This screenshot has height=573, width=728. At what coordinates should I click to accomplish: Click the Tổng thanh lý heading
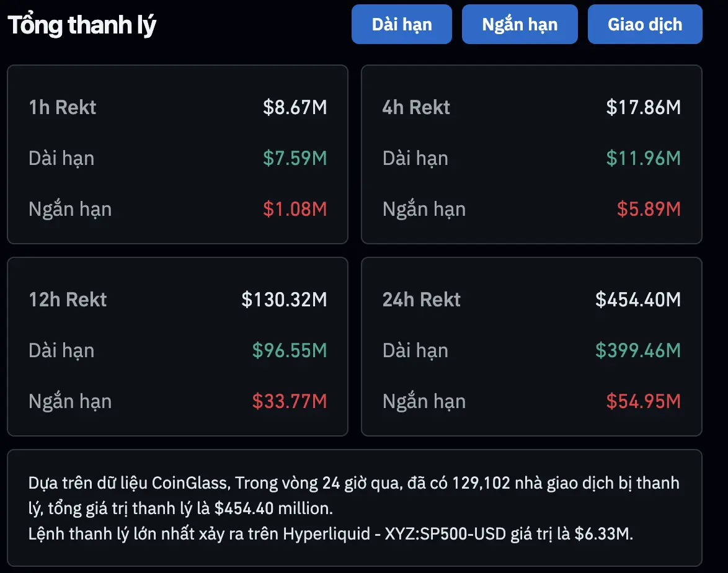[81, 25]
